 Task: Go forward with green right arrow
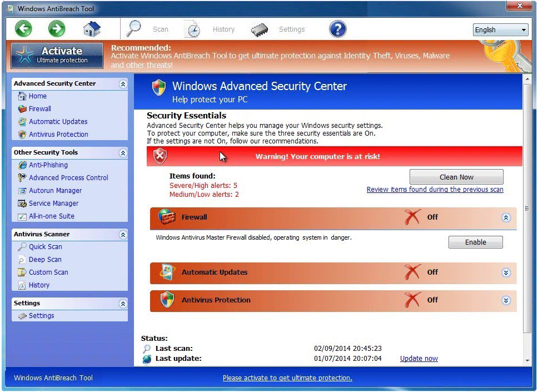(57, 28)
